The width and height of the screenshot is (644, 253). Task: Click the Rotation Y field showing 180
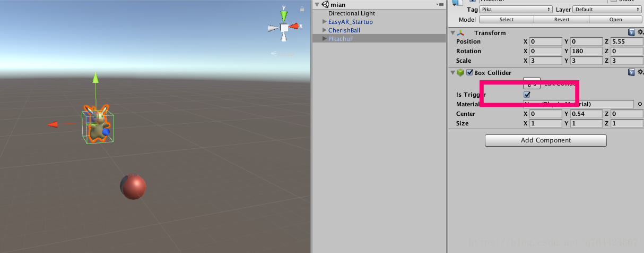pos(586,51)
